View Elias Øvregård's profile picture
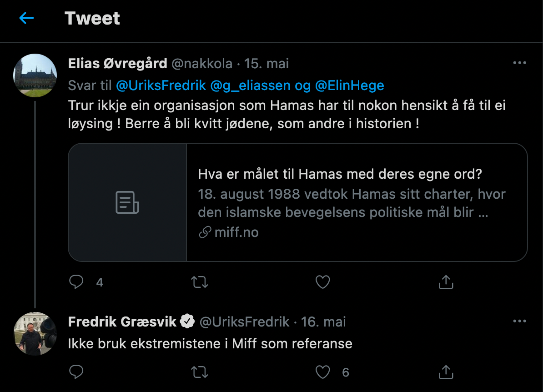 click(35, 75)
